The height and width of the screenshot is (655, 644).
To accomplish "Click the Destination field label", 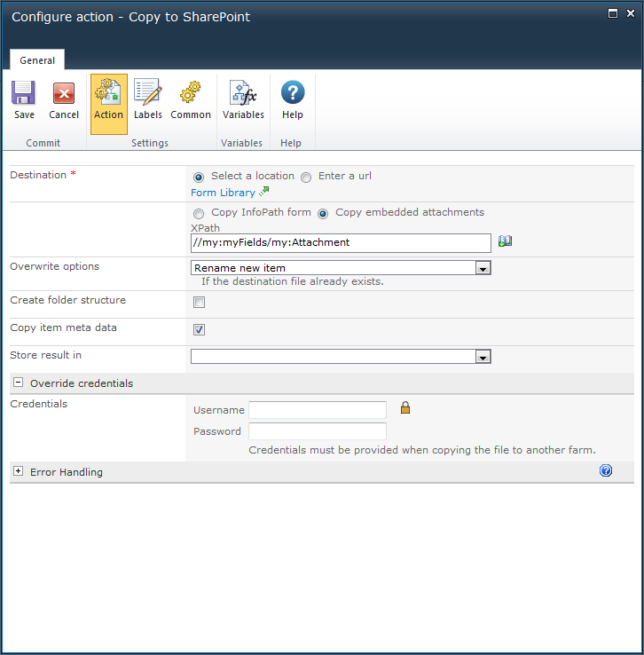I will [x=38, y=175].
